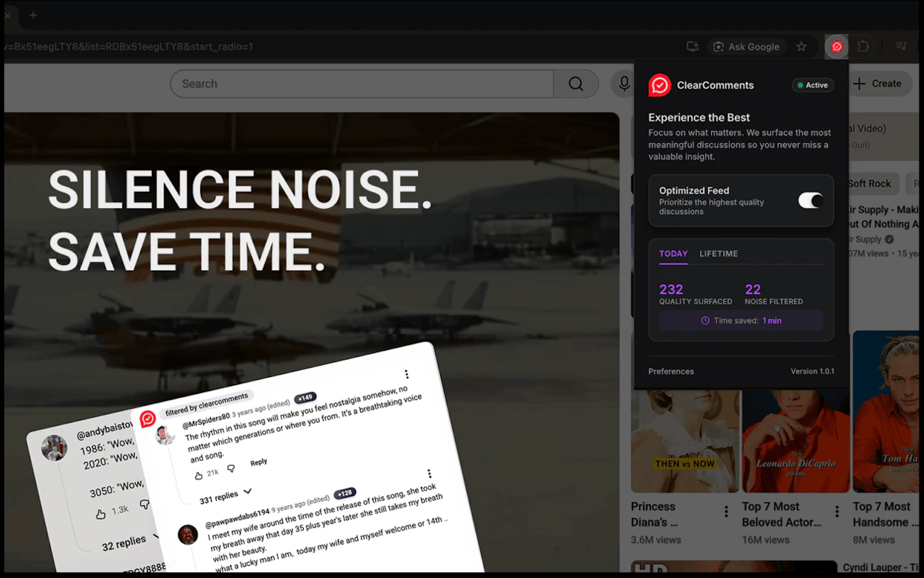Click the ClearComments logo in the popup
The height and width of the screenshot is (578, 924).
click(660, 86)
